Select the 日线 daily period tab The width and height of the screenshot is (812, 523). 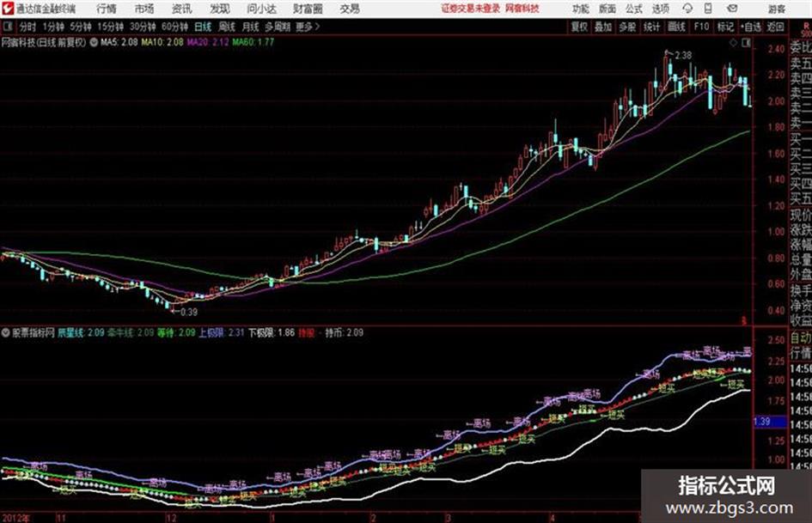pos(203,27)
